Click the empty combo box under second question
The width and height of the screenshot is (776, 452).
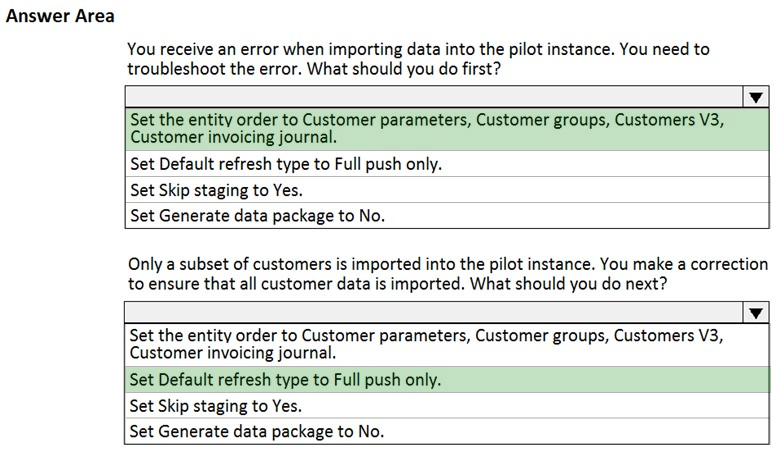point(434,313)
